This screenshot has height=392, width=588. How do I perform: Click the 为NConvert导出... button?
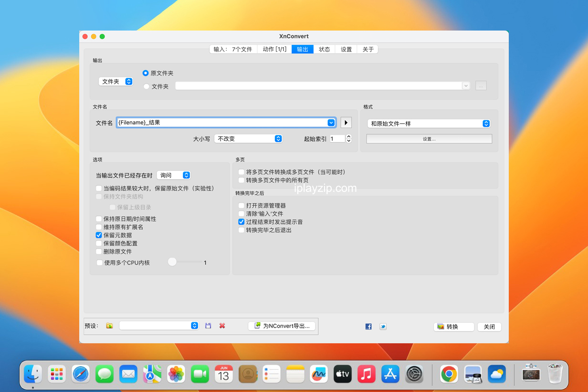click(283, 326)
